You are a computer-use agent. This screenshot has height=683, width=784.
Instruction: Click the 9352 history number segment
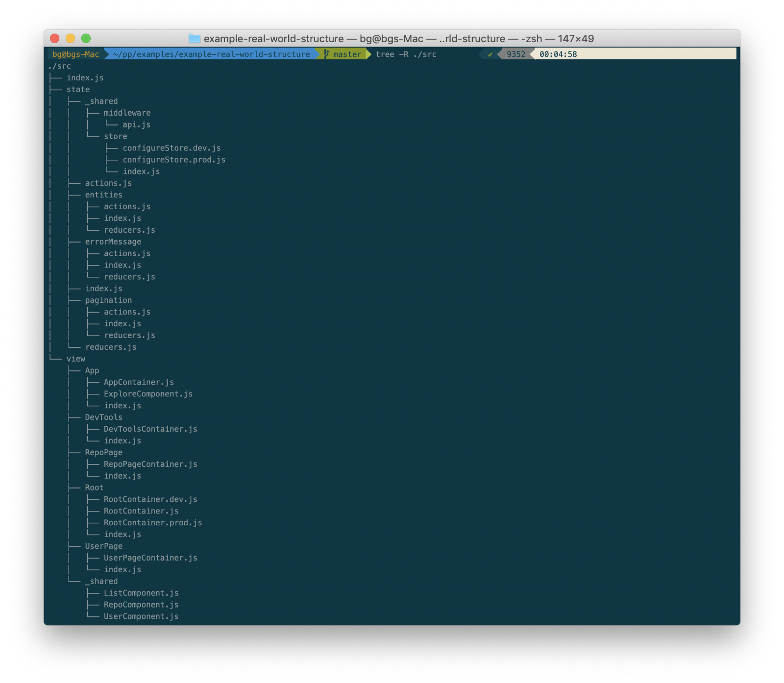point(516,54)
